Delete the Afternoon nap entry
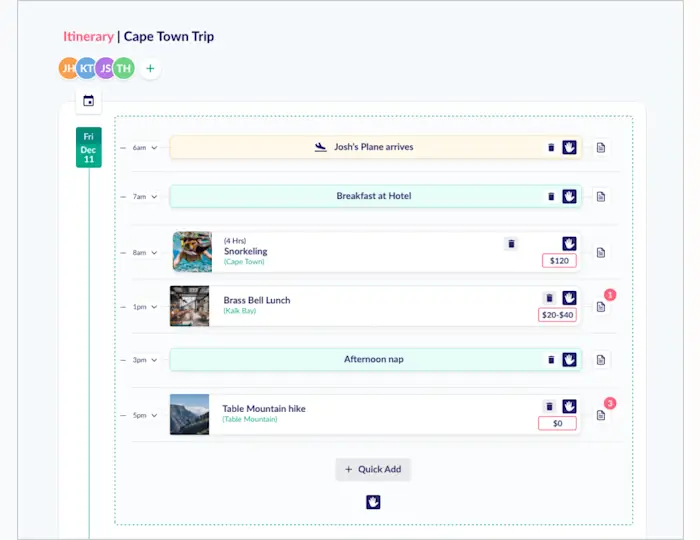This screenshot has width=700, height=540. (551, 360)
